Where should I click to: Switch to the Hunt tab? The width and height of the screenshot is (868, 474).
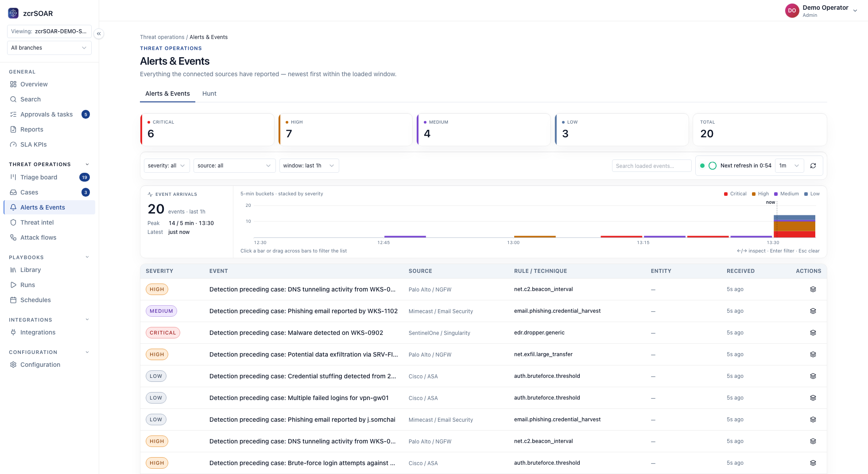[209, 93]
